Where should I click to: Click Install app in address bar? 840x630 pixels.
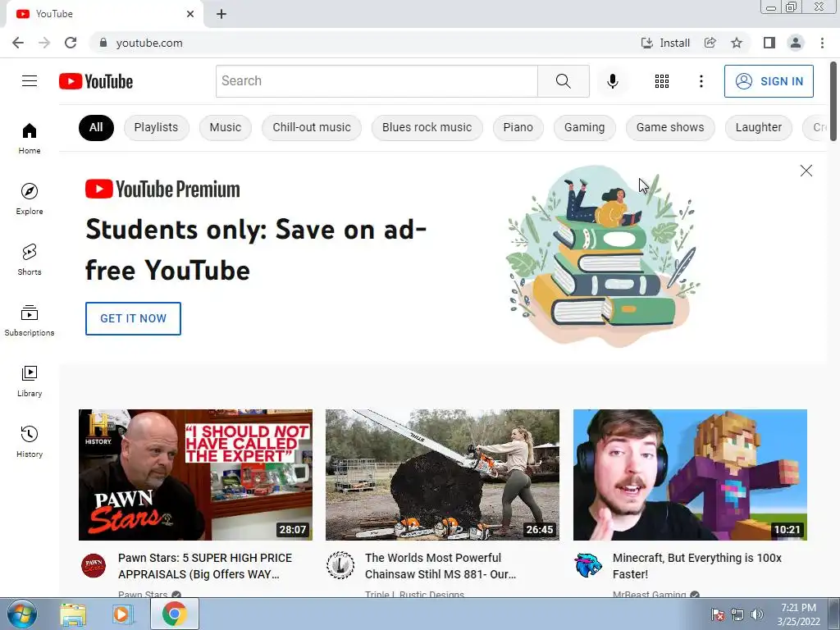665,43
